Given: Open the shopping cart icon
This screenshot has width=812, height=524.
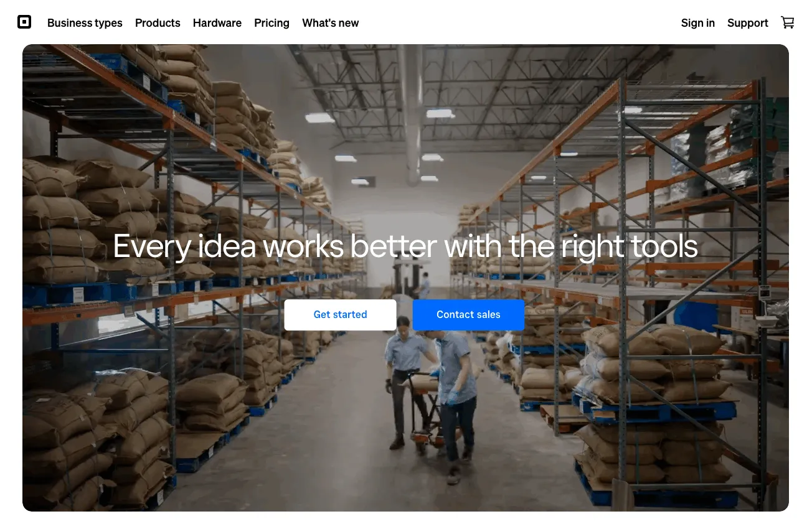Looking at the screenshot, I should pyautogui.click(x=788, y=22).
